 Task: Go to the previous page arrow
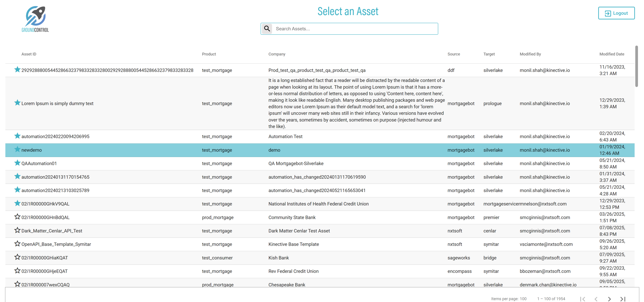point(596,299)
